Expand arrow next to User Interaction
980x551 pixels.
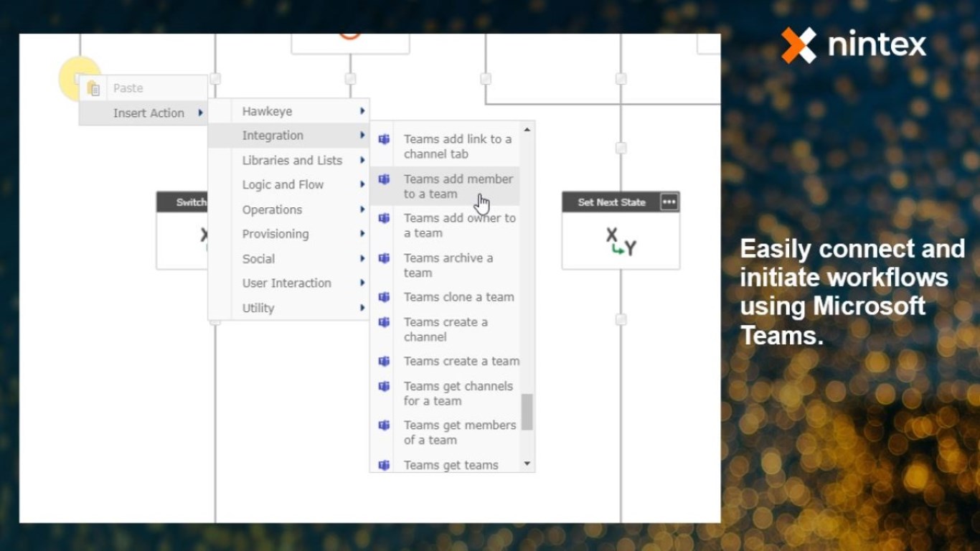point(362,283)
